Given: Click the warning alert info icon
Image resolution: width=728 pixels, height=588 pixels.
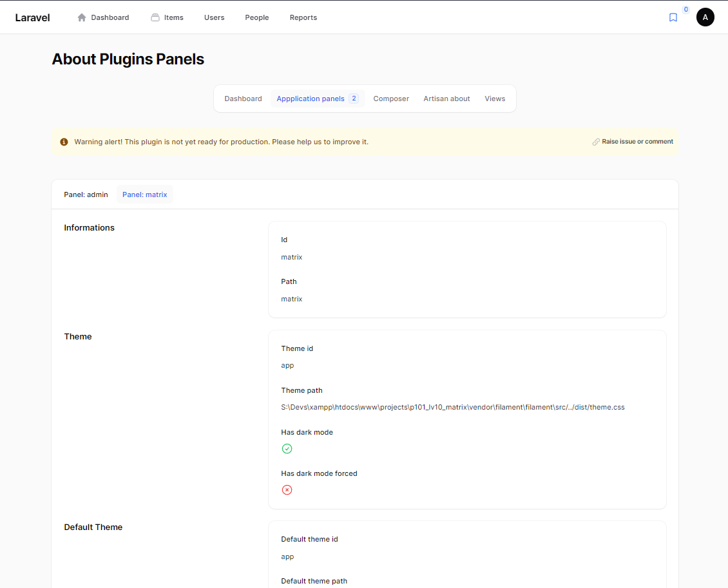Looking at the screenshot, I should point(64,142).
